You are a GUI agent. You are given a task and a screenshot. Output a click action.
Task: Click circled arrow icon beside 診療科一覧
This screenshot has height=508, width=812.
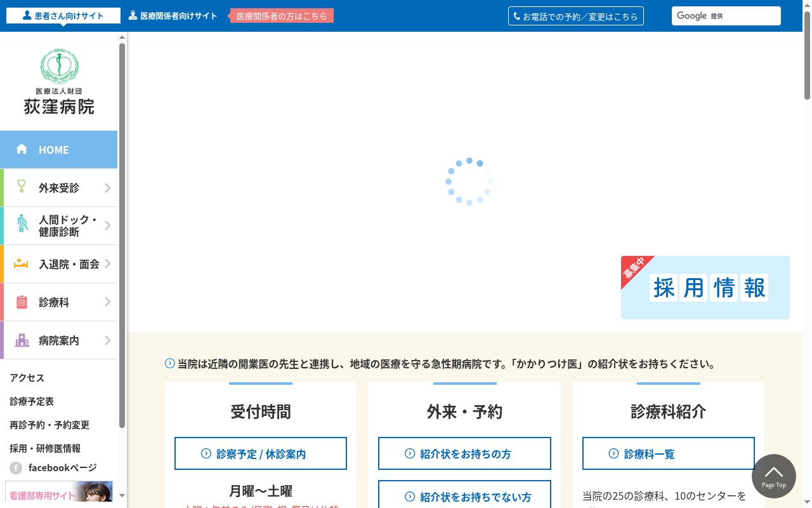613,453
